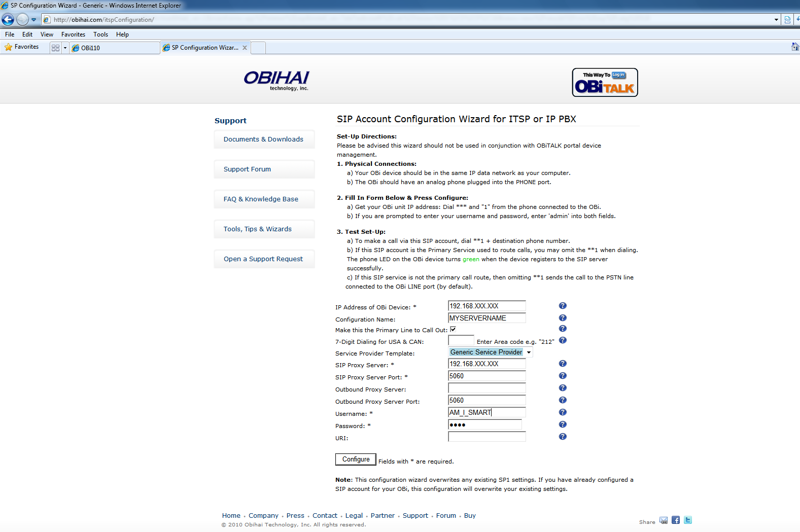Click the compatibility view icon in address bar
This screenshot has height=532, width=800.
787,20
